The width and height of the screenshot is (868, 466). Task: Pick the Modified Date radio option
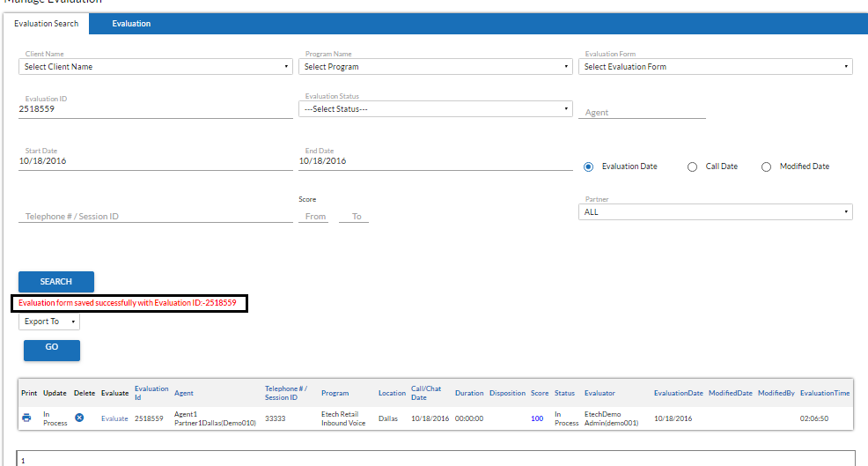click(766, 166)
